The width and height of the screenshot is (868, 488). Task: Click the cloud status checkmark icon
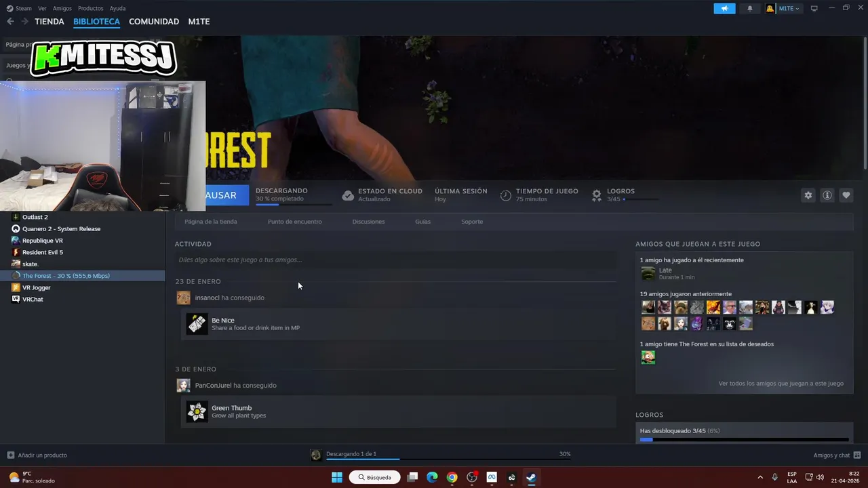click(348, 195)
